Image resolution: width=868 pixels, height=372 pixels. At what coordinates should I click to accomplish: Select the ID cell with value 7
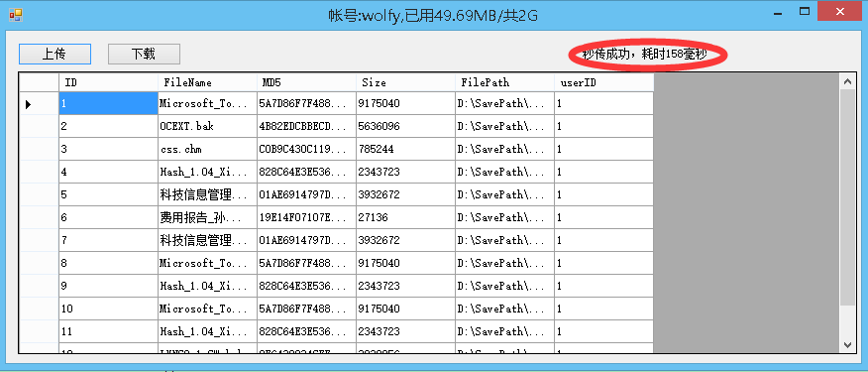tap(109, 240)
